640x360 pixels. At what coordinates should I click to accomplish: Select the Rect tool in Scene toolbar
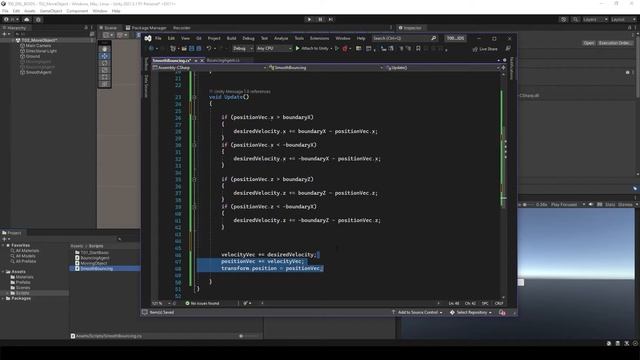click(x=105, y=77)
